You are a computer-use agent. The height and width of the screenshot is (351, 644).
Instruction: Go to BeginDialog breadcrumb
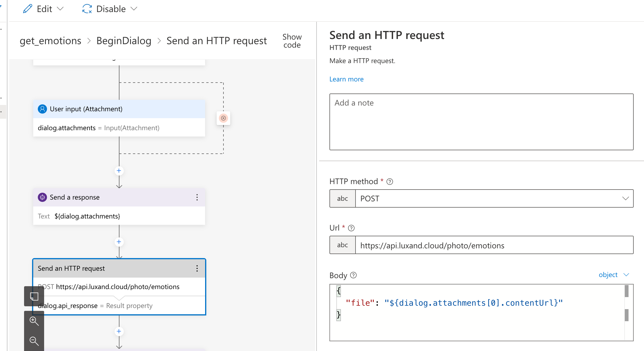[124, 41]
